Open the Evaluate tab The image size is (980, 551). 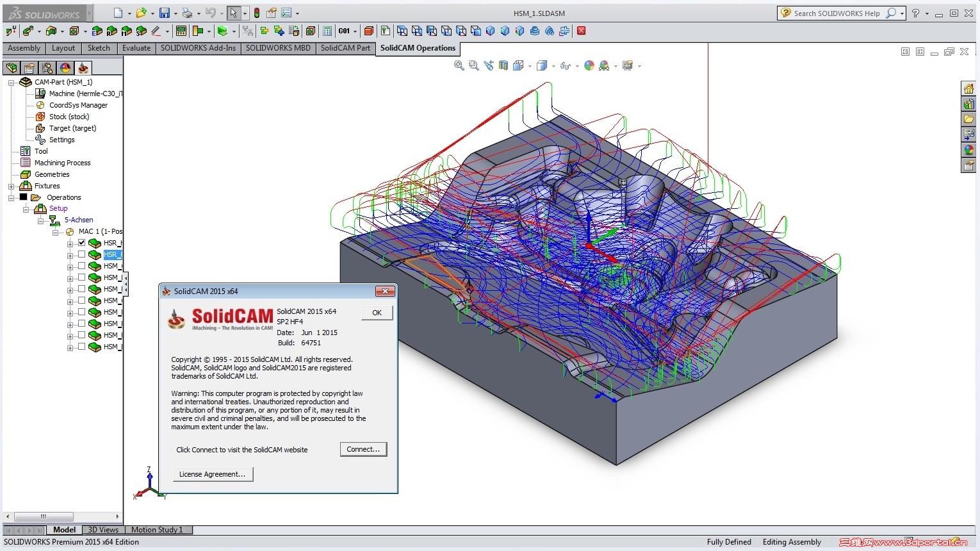pyautogui.click(x=136, y=48)
